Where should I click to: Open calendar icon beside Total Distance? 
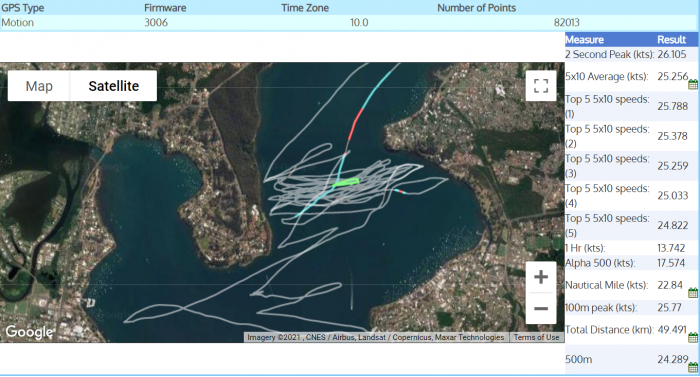point(693,337)
